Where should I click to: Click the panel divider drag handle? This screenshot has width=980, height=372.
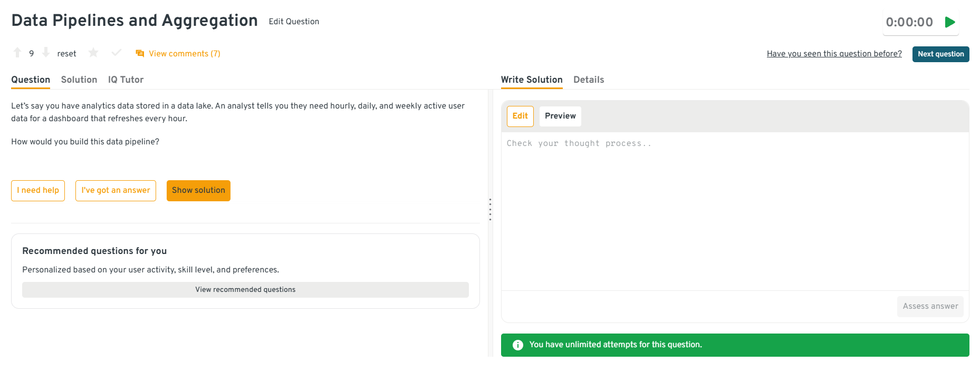point(490,209)
